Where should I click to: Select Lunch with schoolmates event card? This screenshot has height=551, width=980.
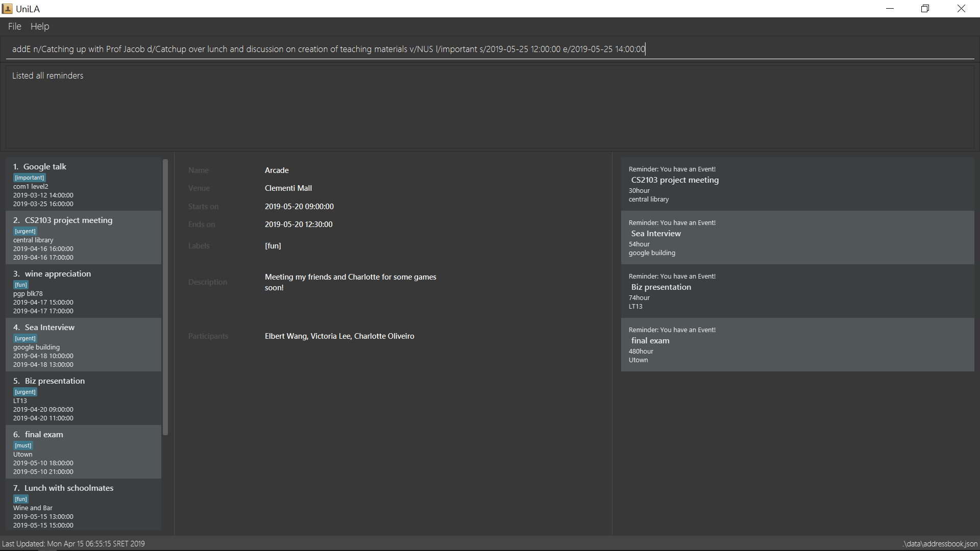tap(83, 505)
